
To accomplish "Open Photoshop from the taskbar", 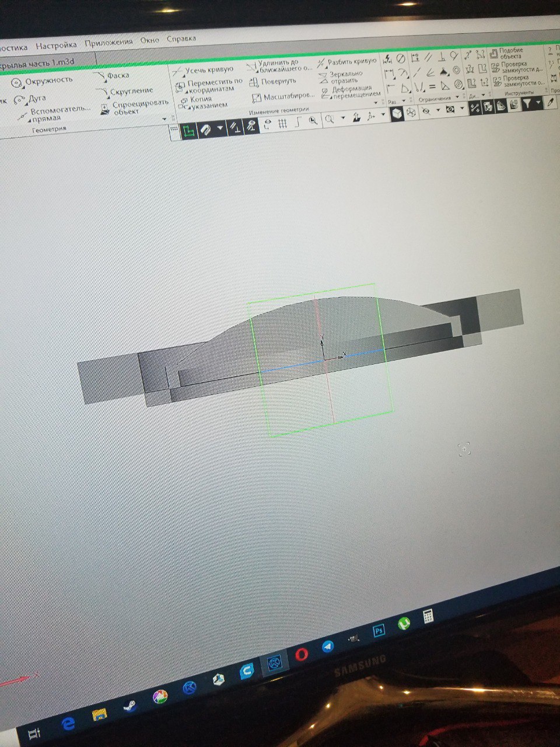I will click(x=379, y=631).
